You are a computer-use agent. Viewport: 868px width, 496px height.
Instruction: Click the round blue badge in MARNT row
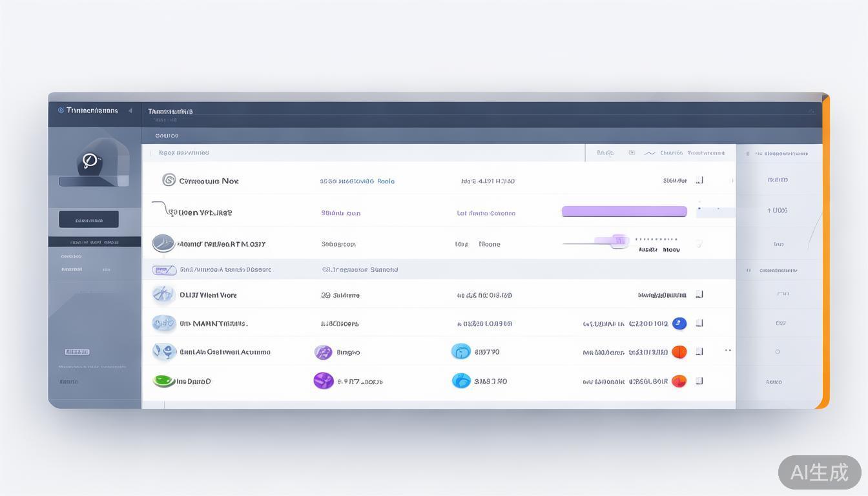pos(679,324)
